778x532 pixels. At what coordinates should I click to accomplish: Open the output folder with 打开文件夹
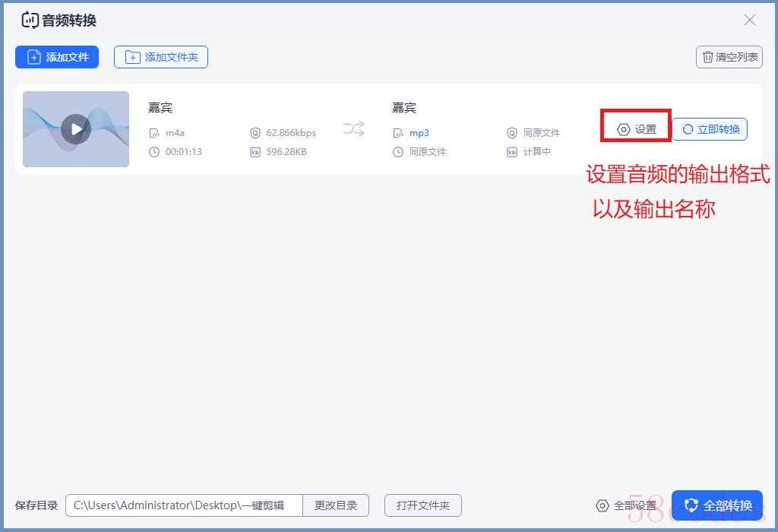[x=422, y=505]
